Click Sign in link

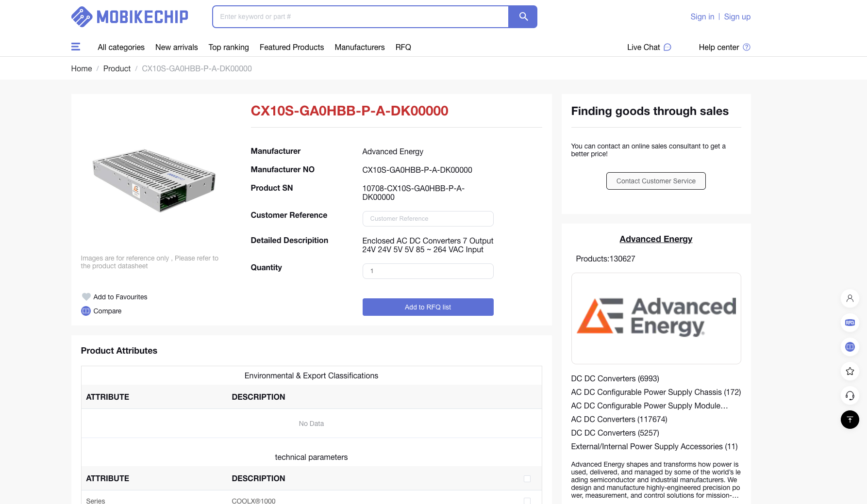tap(702, 16)
